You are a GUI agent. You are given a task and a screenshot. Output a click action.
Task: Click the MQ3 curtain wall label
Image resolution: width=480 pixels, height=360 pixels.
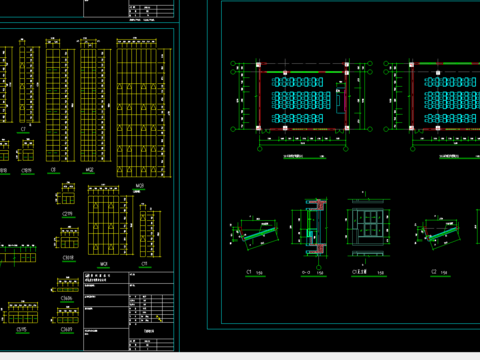pyautogui.click(x=139, y=186)
